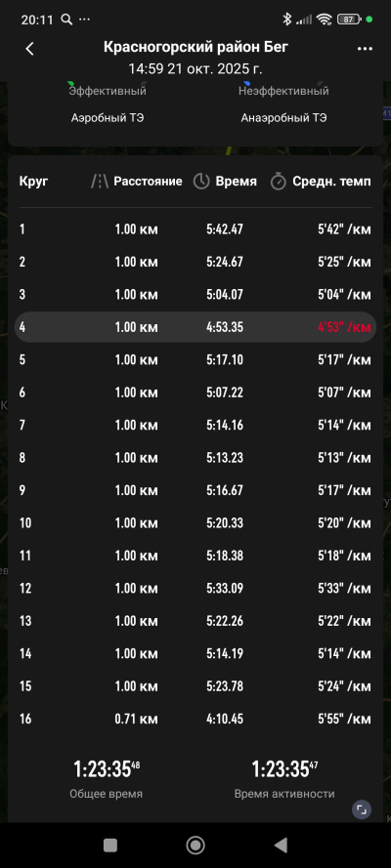Image resolution: width=391 pixels, height=868 pixels.
Task: Select the lap 16 row with 0.71 км
Action: 195,719
